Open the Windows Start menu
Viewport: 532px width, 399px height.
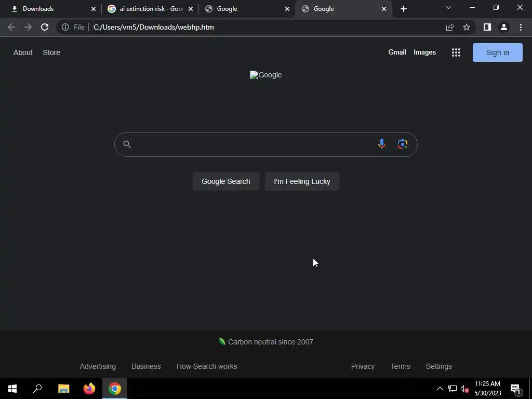point(12,389)
